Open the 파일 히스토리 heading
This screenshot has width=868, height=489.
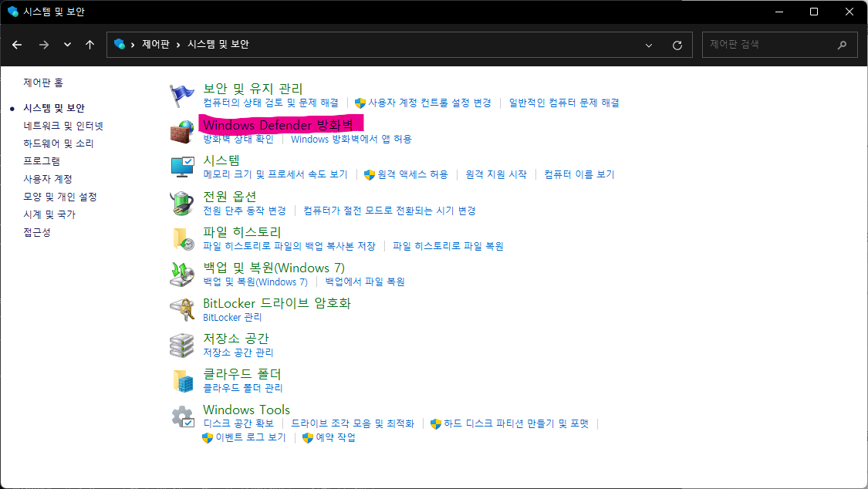point(242,232)
